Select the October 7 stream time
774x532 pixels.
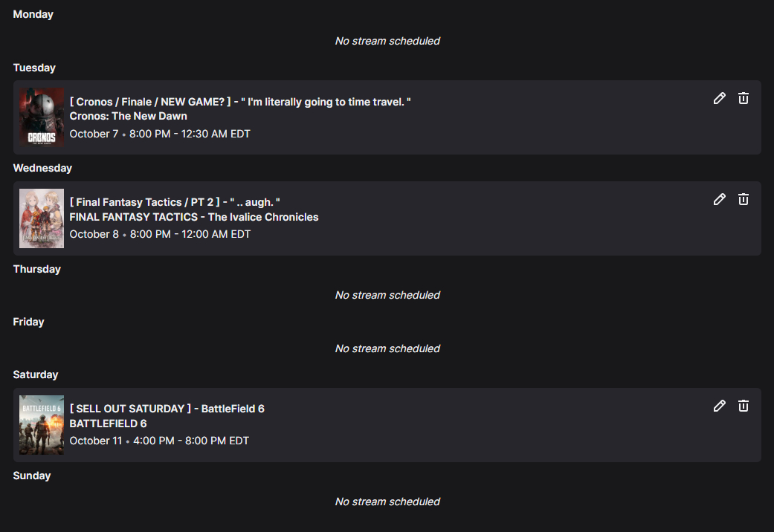click(x=160, y=134)
